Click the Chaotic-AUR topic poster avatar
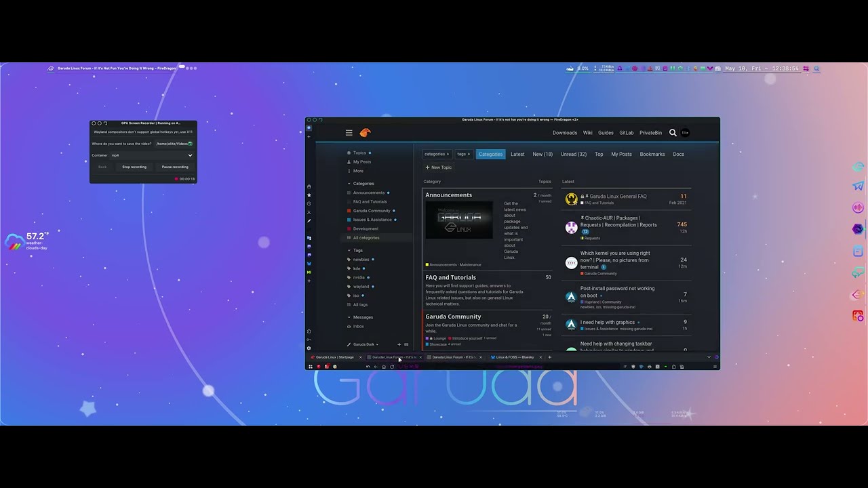Viewport: 868px width, 488px height. point(571,228)
